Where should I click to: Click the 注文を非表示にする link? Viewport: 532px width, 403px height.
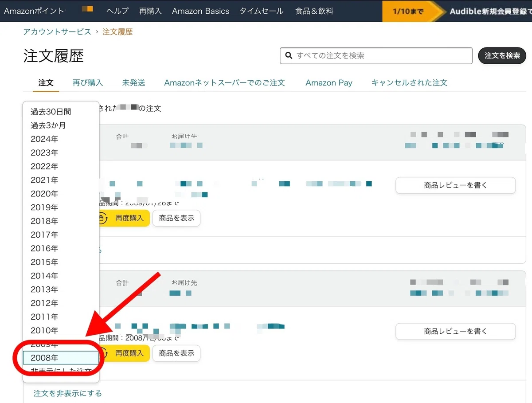point(68,394)
